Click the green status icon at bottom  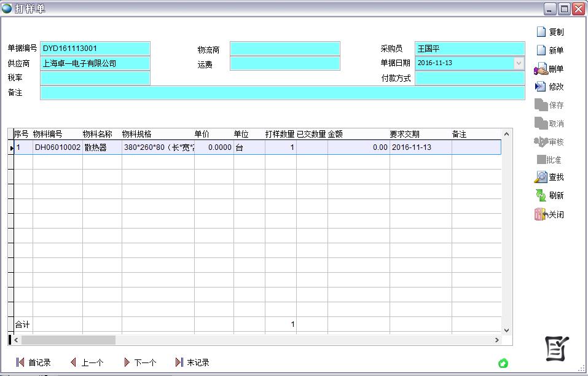[503, 363]
